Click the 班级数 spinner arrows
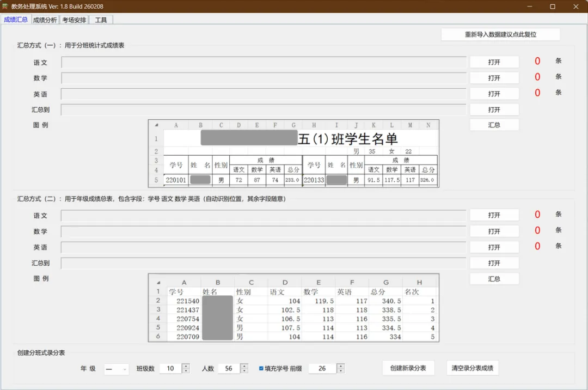This screenshot has width=588, height=390. click(x=186, y=369)
